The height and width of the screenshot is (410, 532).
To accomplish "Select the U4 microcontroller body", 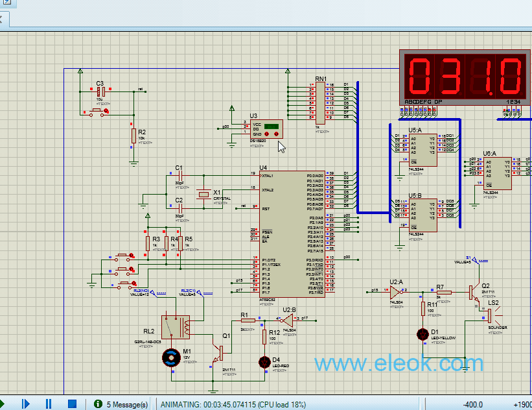I will pyautogui.click(x=292, y=234).
